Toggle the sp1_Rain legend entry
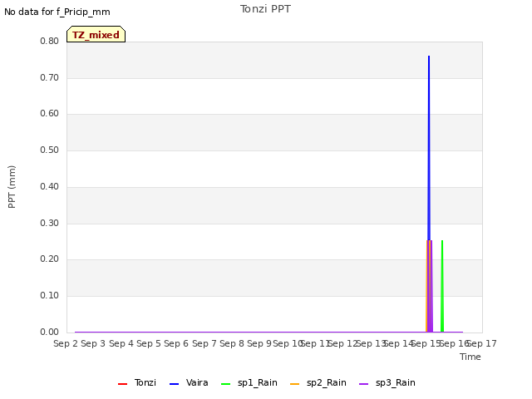Image resolution: width=532 pixels, height=399 pixels. point(249,383)
